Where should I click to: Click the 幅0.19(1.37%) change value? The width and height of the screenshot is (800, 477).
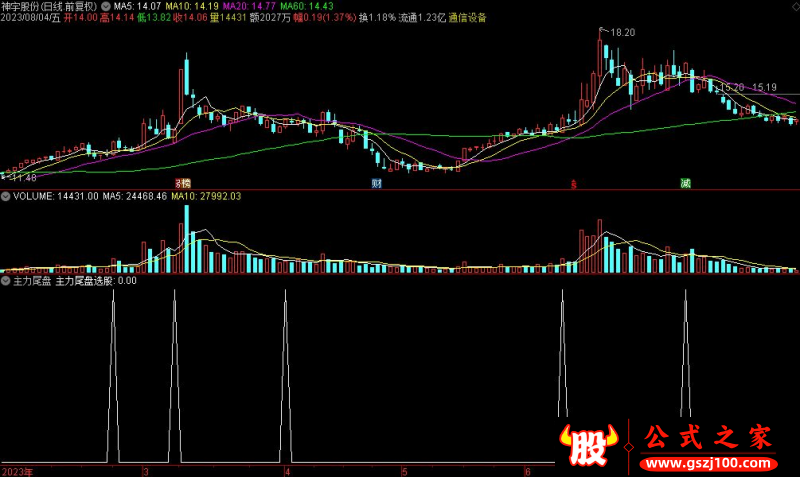tap(324, 17)
